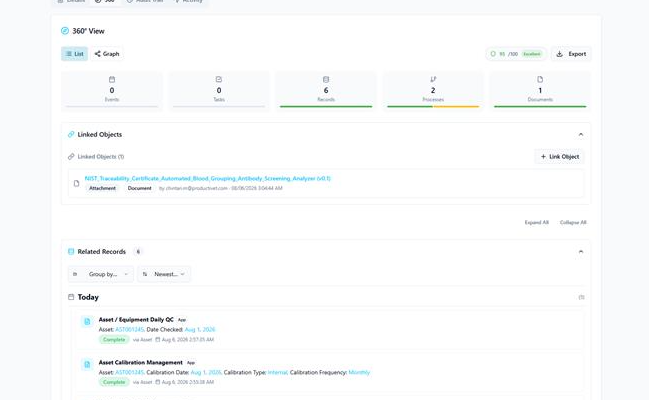Screen dimensions: 649x400
Task: Open AST001245 link in Calibration record
Action: (129, 372)
